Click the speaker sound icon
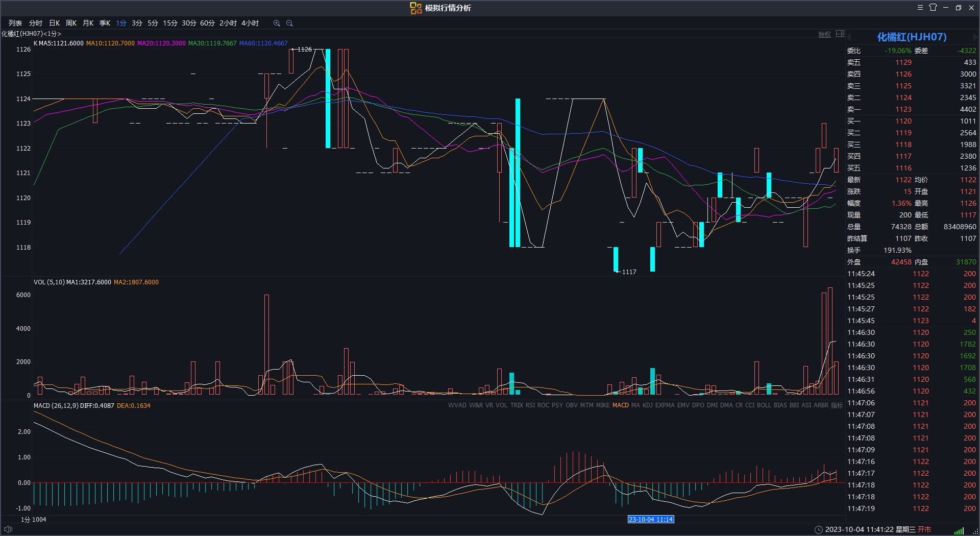 pyautogui.click(x=8, y=529)
